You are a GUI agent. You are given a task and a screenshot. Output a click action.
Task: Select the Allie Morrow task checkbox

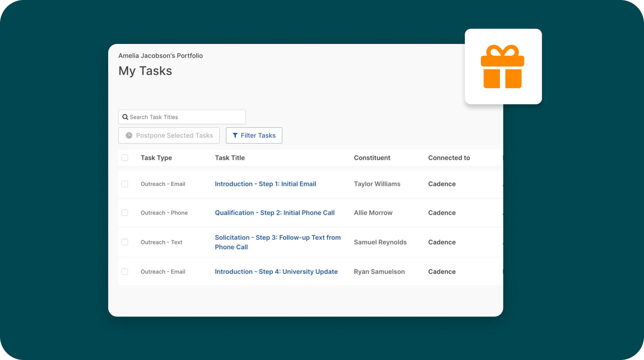(x=125, y=213)
